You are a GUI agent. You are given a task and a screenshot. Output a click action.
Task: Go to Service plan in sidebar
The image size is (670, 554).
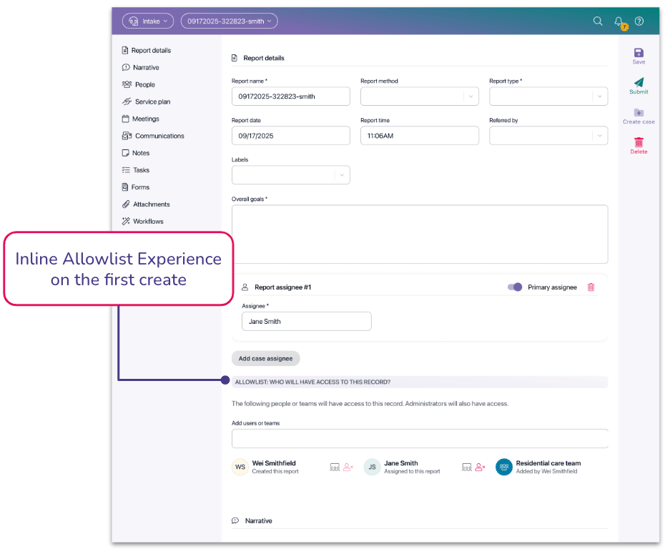(x=152, y=102)
